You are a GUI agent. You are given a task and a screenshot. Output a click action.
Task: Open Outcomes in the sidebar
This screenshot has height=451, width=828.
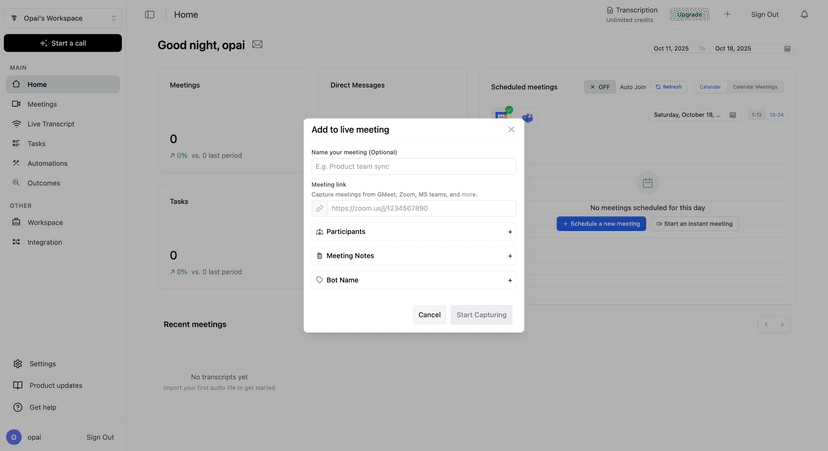(63, 183)
